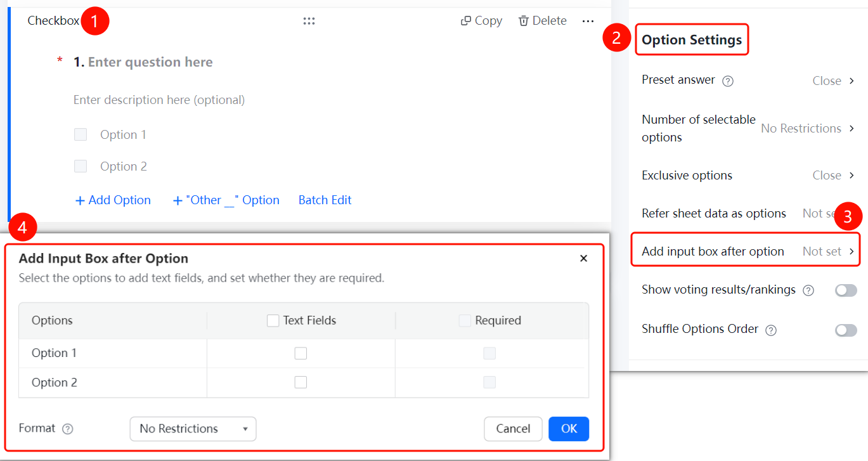
Task: Toggle Show voting results/rankings switch
Action: point(846,290)
